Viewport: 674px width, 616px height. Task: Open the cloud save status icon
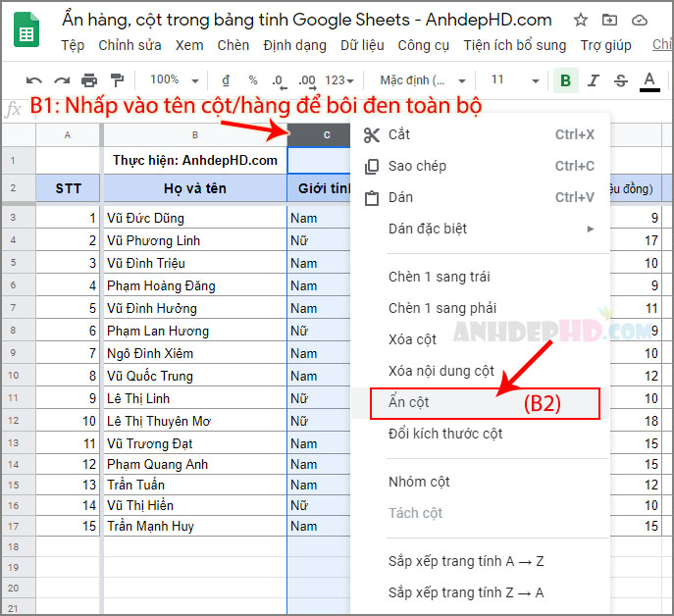[640, 21]
